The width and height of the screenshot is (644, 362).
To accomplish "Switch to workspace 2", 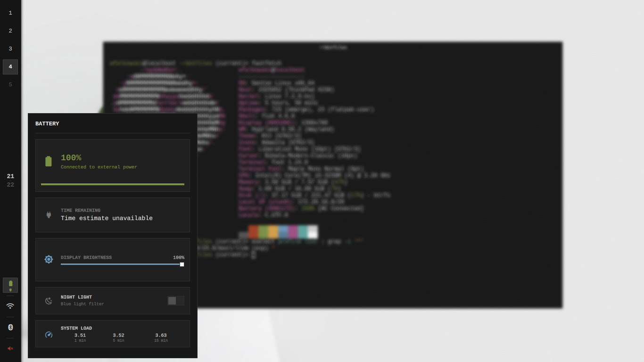I will click(10, 31).
